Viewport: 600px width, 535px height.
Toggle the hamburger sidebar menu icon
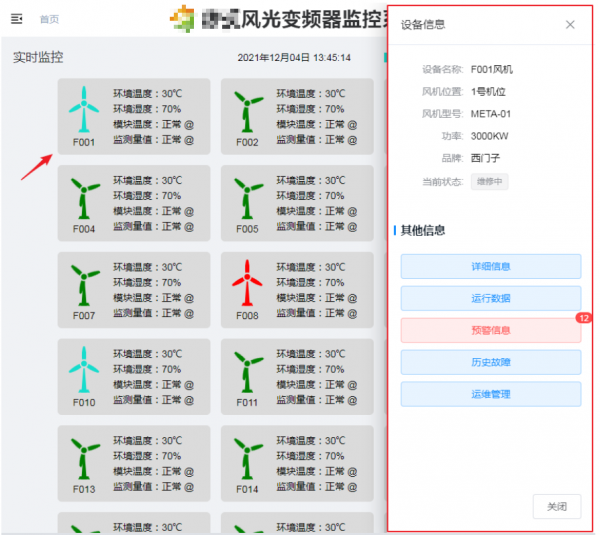point(16,18)
